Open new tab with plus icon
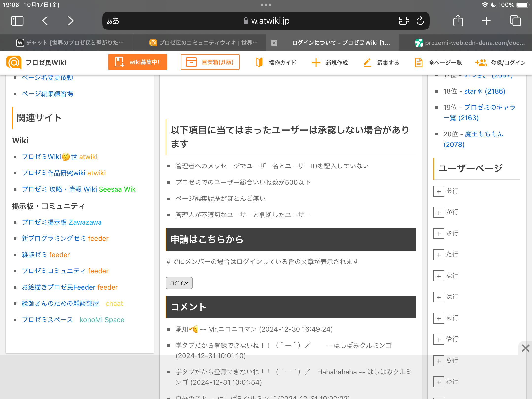 coord(486,21)
